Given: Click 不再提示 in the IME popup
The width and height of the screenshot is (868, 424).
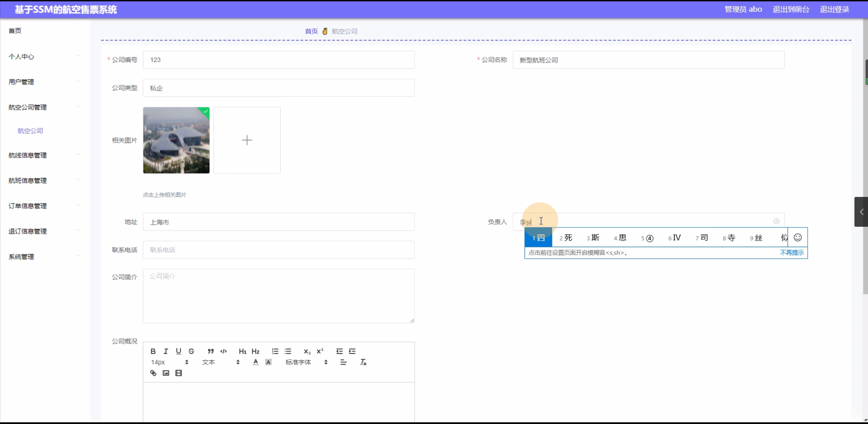Looking at the screenshot, I should click(792, 253).
